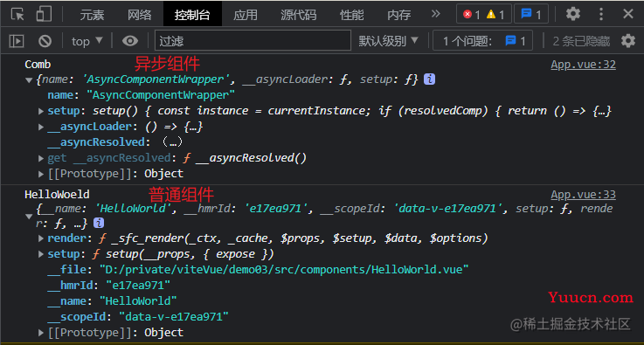Open source link App.vue:33
The width and height of the screenshot is (644, 345).
coord(583,195)
